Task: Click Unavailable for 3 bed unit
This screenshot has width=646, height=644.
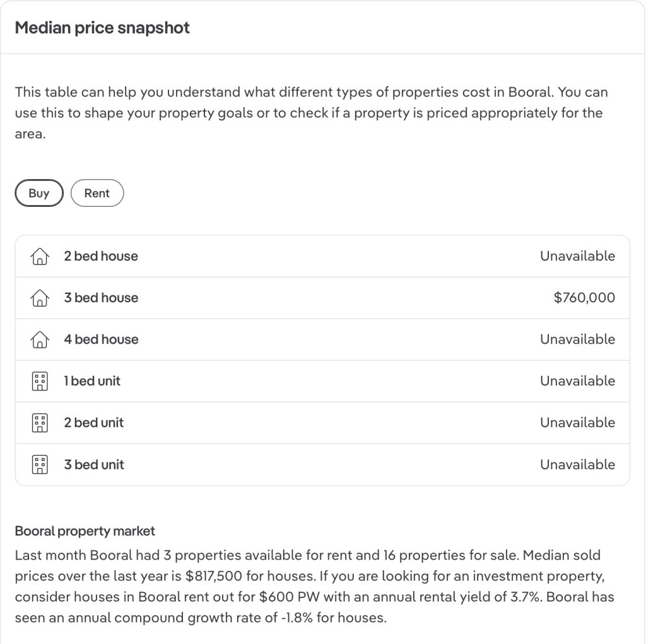Action: pyautogui.click(x=578, y=464)
